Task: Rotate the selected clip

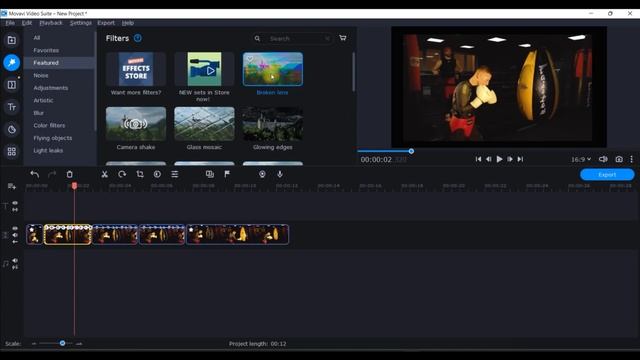Action: pos(122,174)
